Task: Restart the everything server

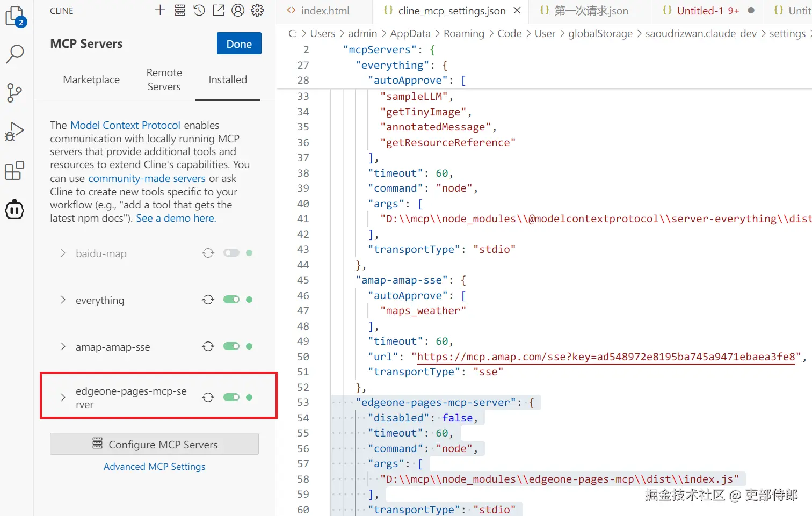Action: [x=208, y=300]
